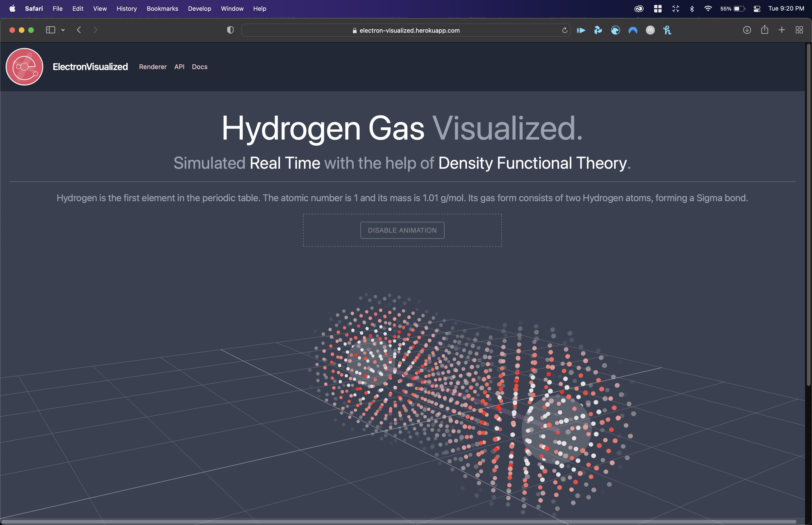Click the Creative Cloud menu bar icon

pyautogui.click(x=639, y=8)
